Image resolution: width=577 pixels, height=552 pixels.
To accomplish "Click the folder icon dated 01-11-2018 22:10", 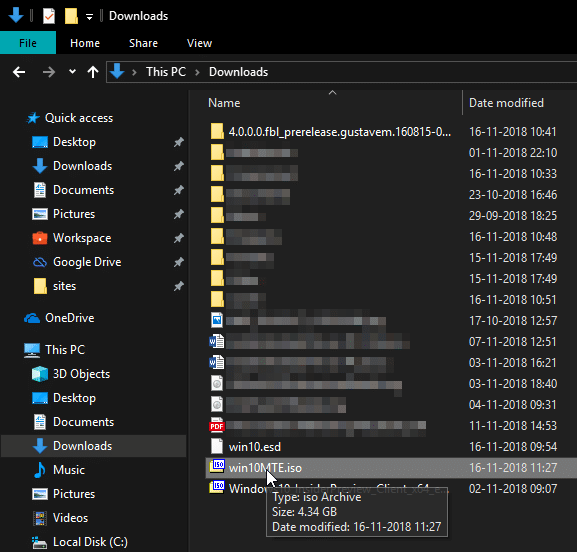I will 217,152.
